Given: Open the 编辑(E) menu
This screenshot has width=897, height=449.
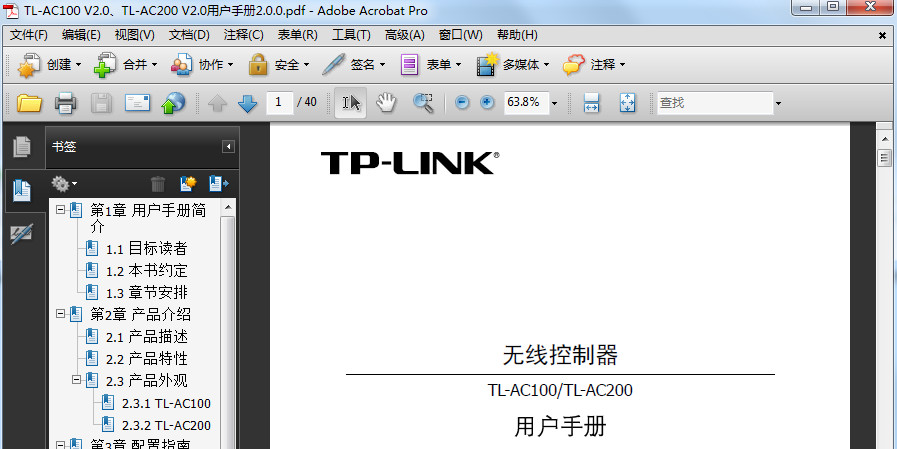Looking at the screenshot, I should (x=81, y=35).
